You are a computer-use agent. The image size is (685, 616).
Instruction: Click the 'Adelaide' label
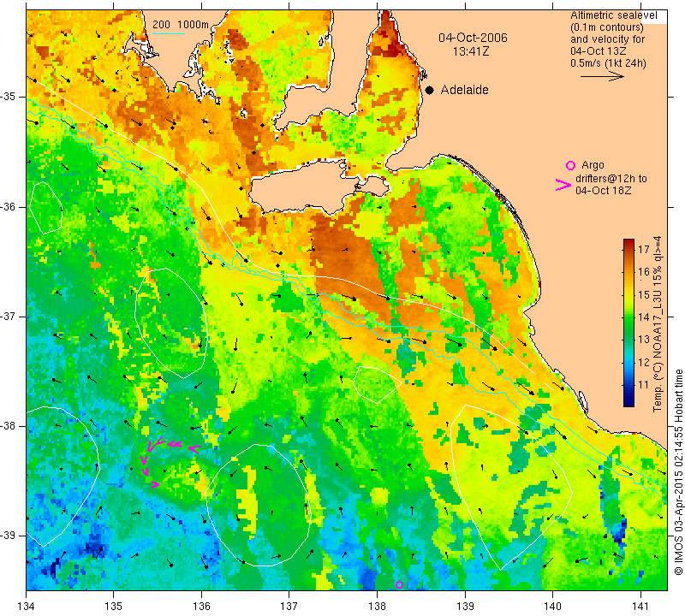click(x=464, y=90)
